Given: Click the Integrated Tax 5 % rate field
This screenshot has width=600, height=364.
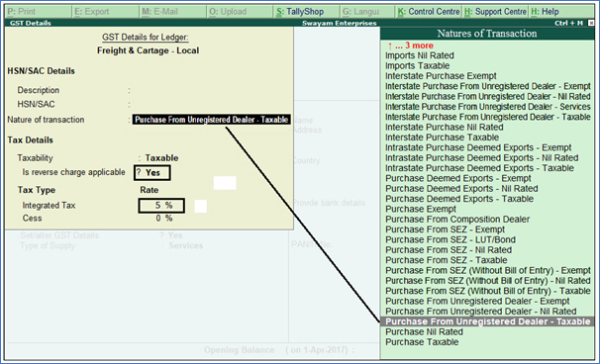Looking at the screenshot, I should pos(161,206).
